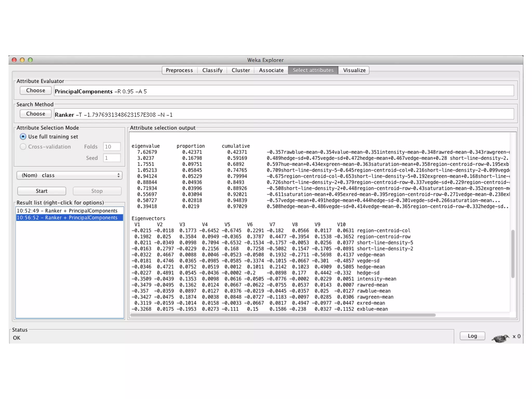532x399 pixels.
Task: Click the Weka bird status icon
Action: [x=500, y=338]
